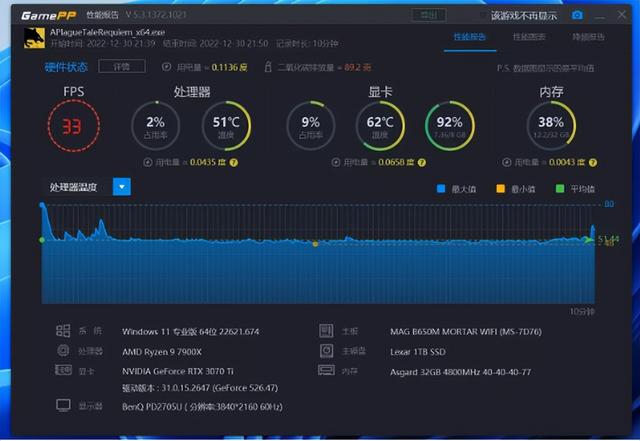Click the blue 最大值 legend swatch
The image size is (640, 441).
[441, 189]
